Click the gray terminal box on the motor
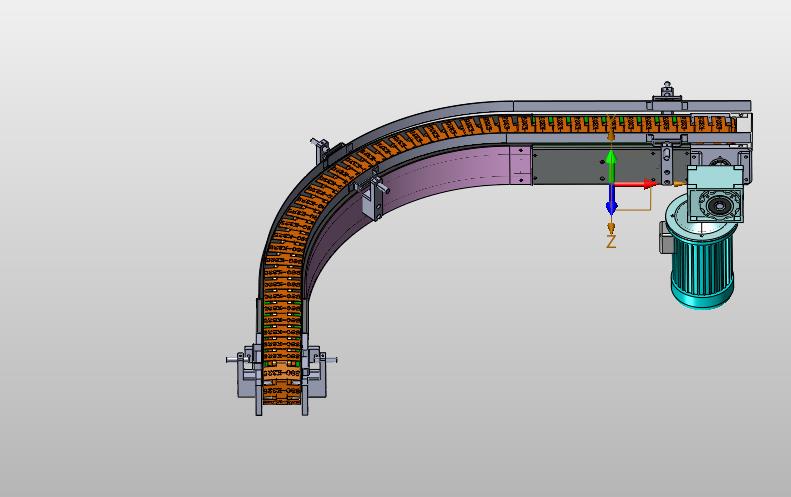The width and height of the screenshot is (791, 497). [665, 237]
